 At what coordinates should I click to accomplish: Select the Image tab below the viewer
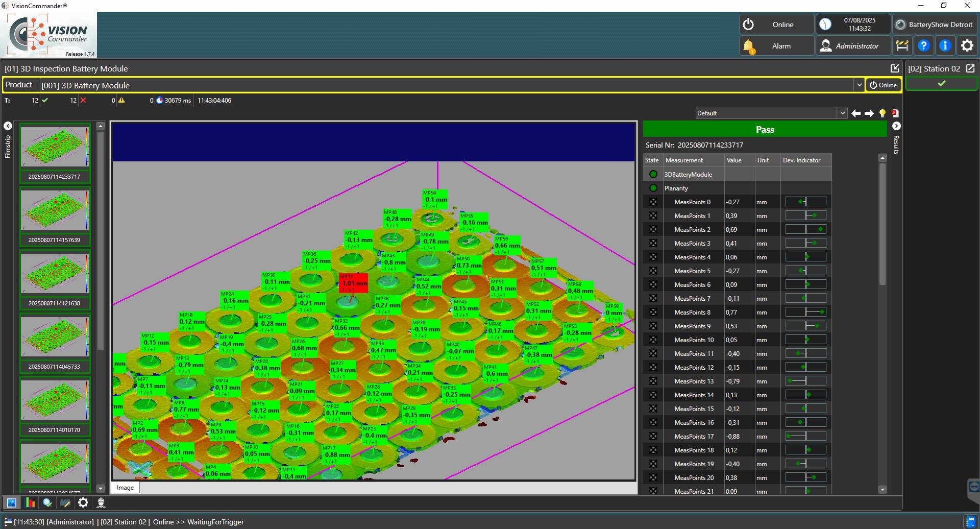pyautogui.click(x=125, y=488)
